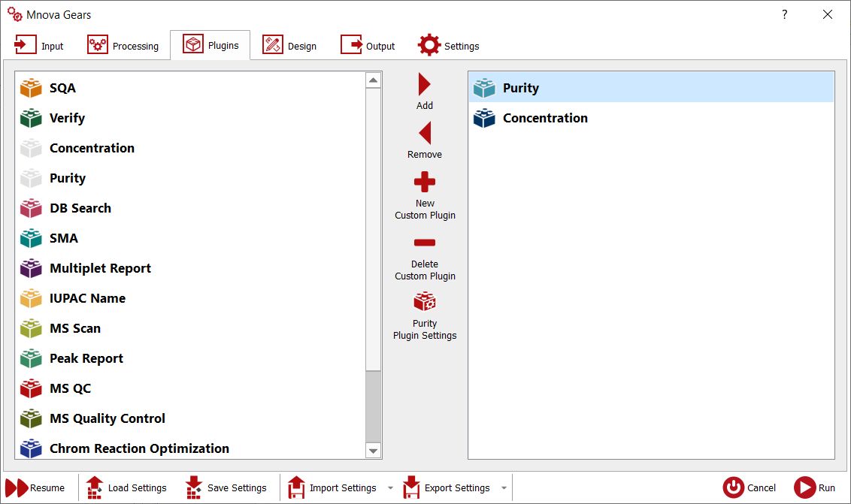Click the Verify plugin brick icon

[x=31, y=118]
